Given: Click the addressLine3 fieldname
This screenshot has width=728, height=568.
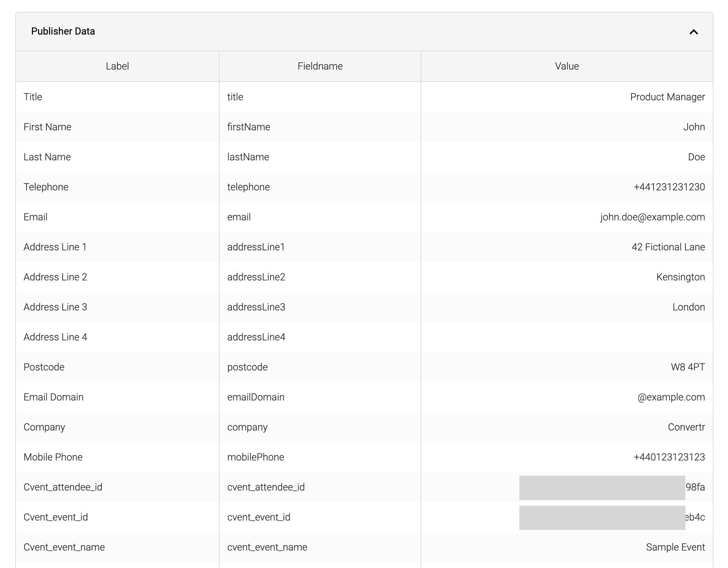Looking at the screenshot, I should (256, 307).
